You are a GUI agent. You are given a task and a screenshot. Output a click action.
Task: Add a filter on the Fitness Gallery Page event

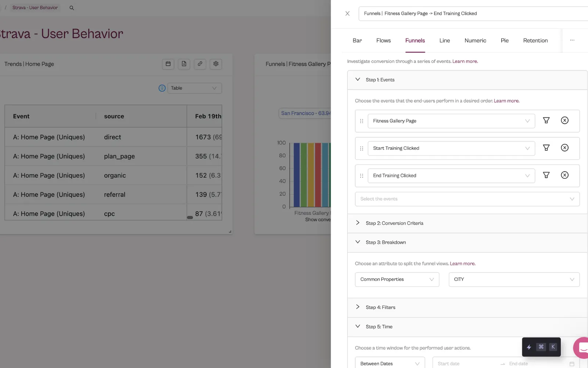point(546,120)
